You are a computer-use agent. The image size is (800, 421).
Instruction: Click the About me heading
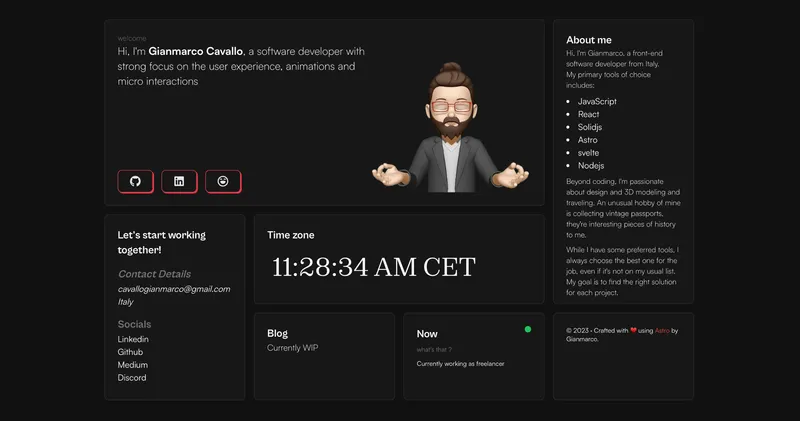(x=588, y=40)
